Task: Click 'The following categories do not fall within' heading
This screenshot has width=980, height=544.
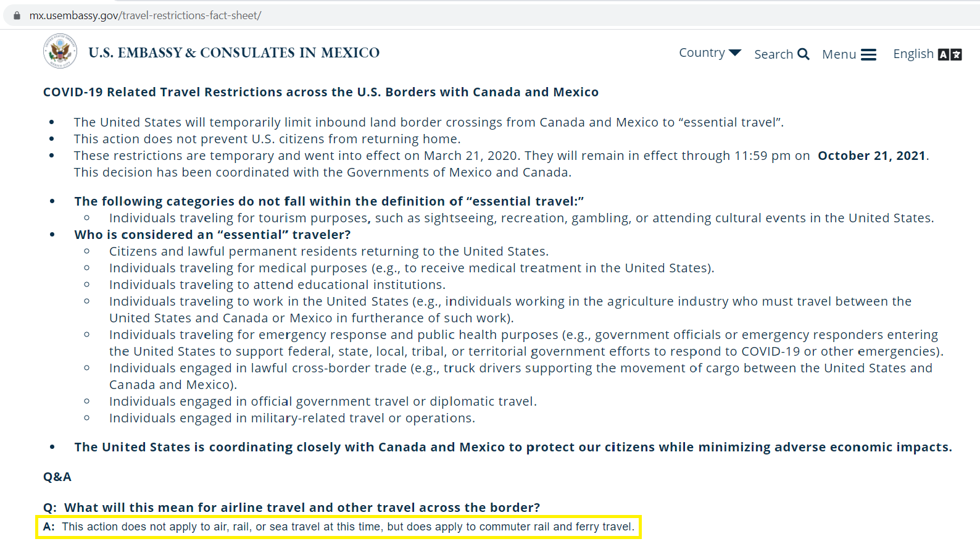Action: pyautogui.click(x=329, y=201)
